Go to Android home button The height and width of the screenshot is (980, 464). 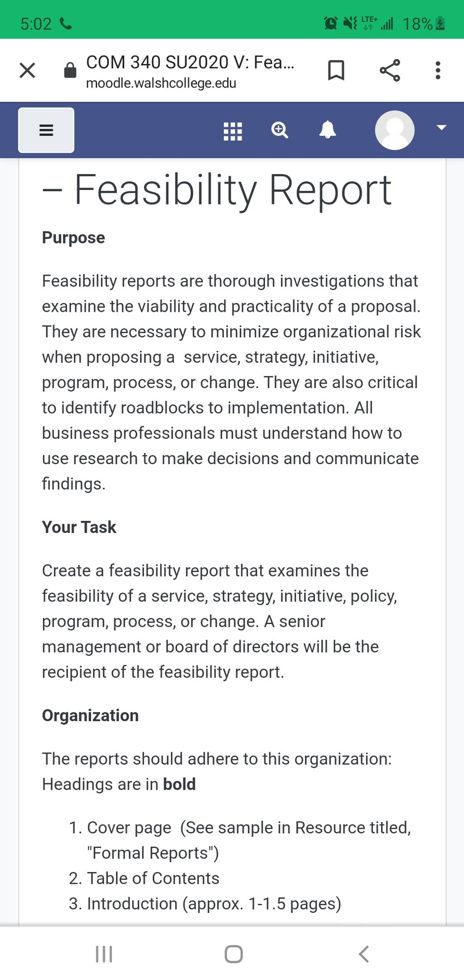coord(234,954)
